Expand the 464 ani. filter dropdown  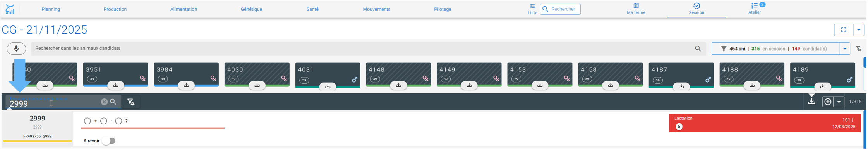(x=845, y=49)
